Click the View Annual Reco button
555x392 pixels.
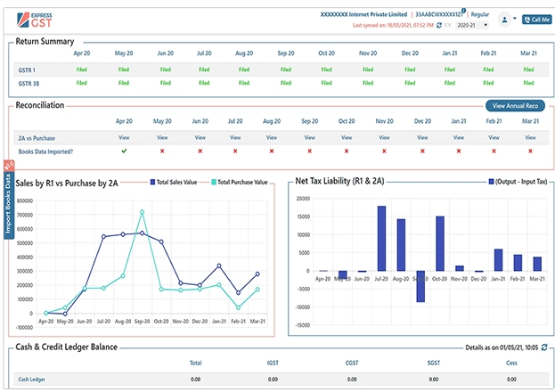pos(515,106)
